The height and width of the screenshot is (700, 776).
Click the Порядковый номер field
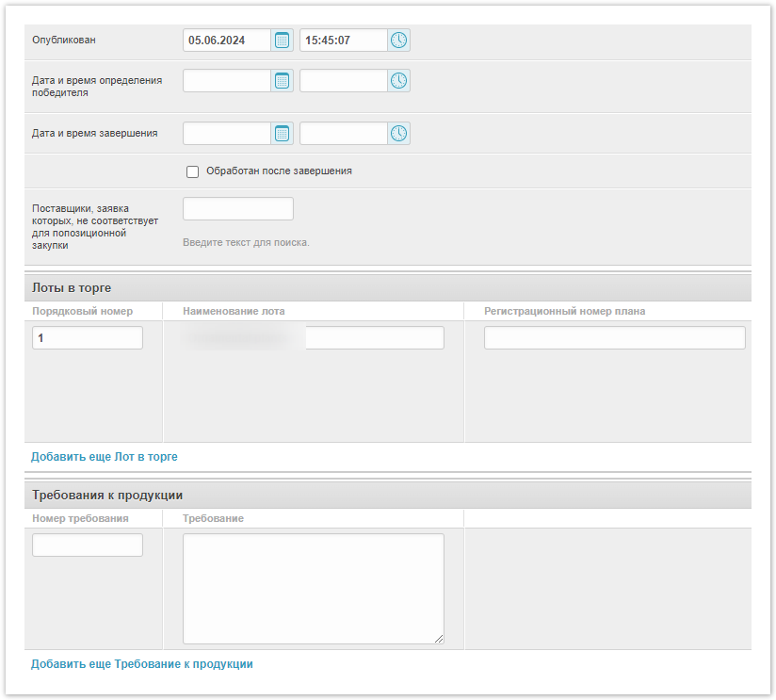tap(88, 338)
